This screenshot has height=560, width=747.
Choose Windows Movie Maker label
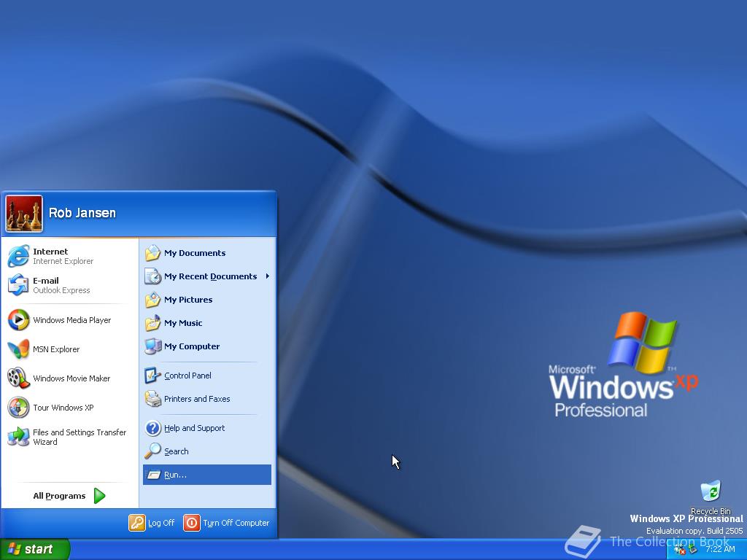click(x=71, y=378)
